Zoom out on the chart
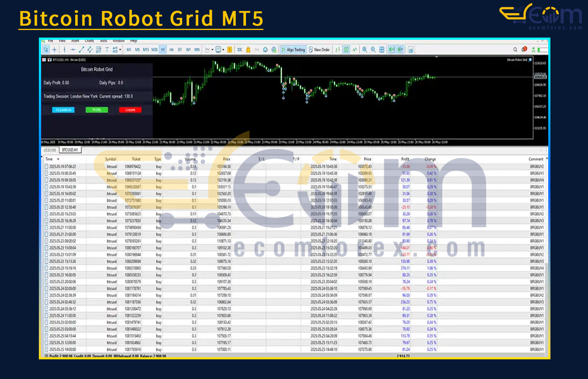 pos(373,50)
